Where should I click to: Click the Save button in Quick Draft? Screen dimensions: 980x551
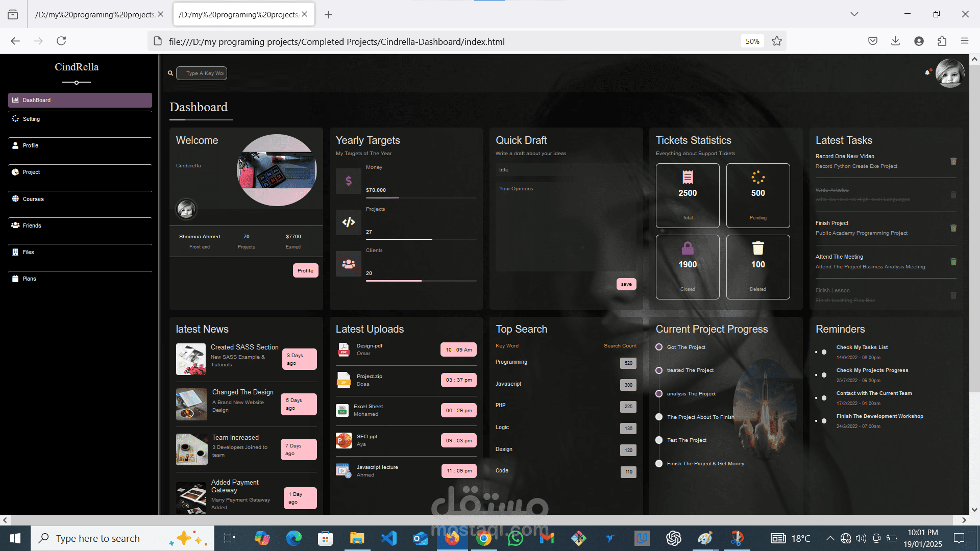point(625,283)
